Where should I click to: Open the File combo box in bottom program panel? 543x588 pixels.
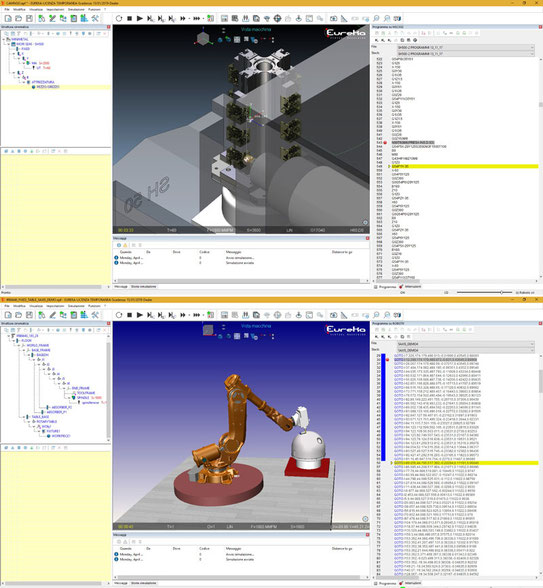pos(465,344)
